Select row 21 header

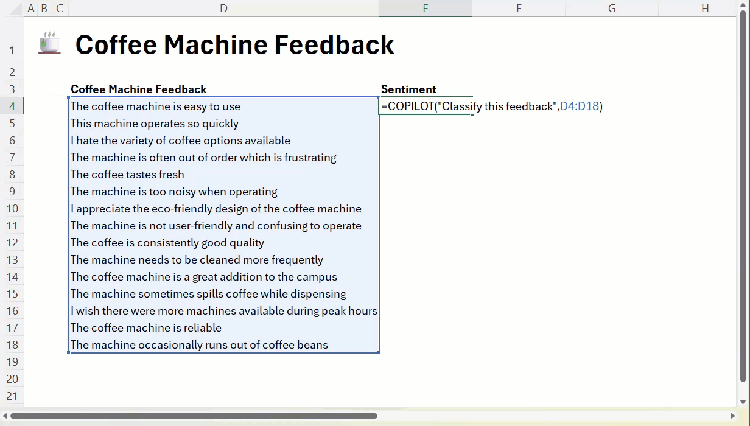[11, 396]
